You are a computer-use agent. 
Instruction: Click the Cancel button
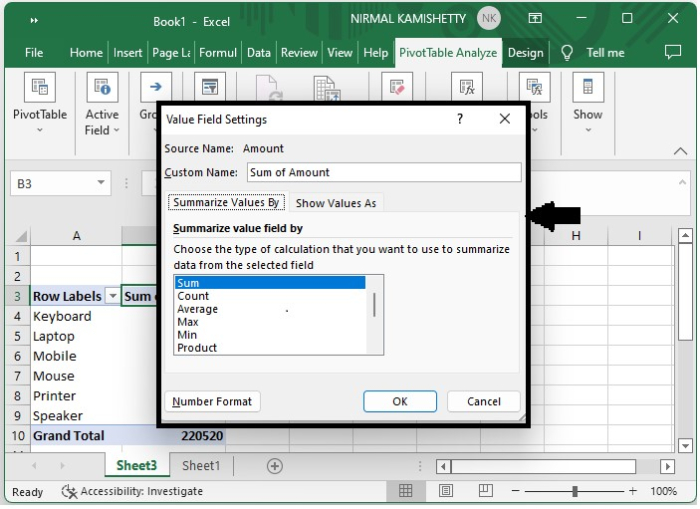click(483, 401)
